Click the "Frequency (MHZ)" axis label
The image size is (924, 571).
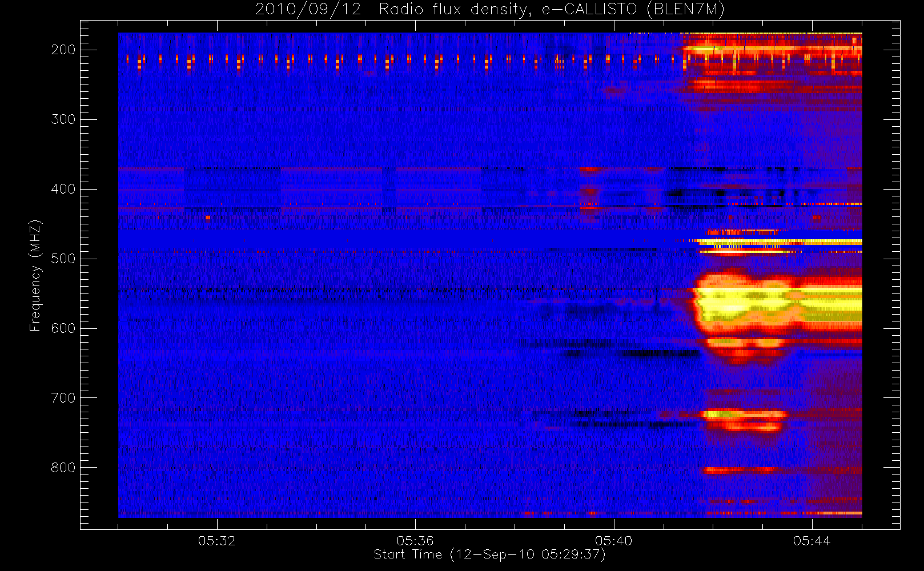coord(36,276)
